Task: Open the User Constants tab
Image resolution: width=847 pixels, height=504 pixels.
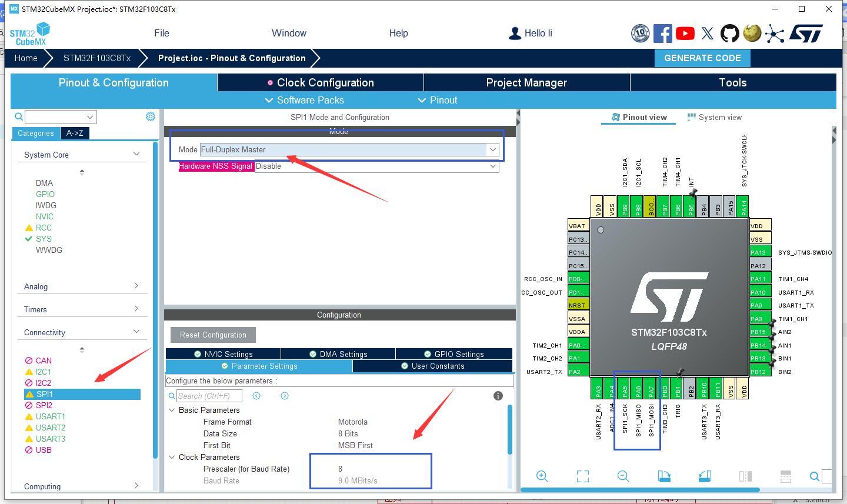Action: point(433,366)
